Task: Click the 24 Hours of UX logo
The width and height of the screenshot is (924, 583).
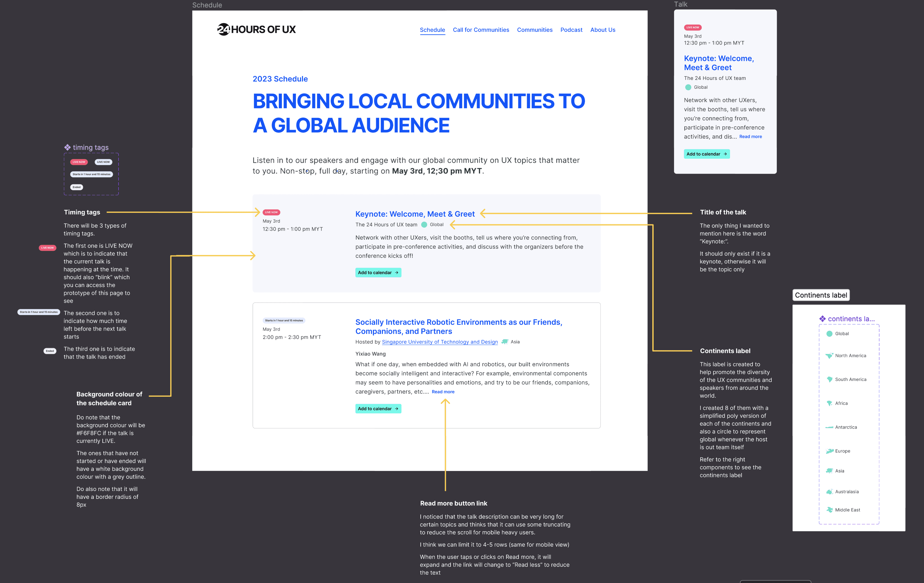Action: pos(256,30)
